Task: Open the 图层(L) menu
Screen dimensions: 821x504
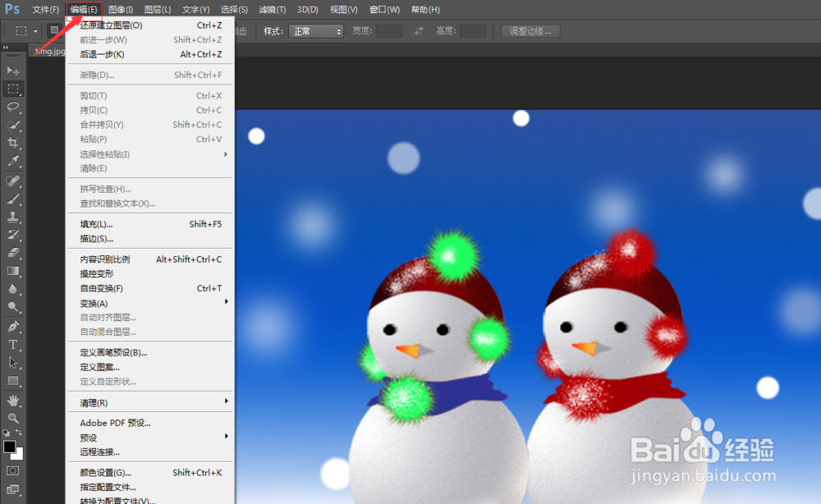Action: (158, 9)
